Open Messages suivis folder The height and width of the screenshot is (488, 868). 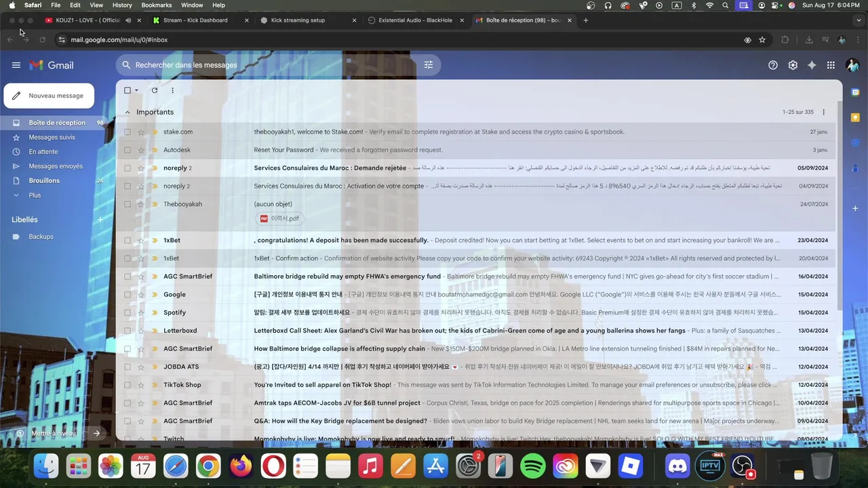[52, 137]
